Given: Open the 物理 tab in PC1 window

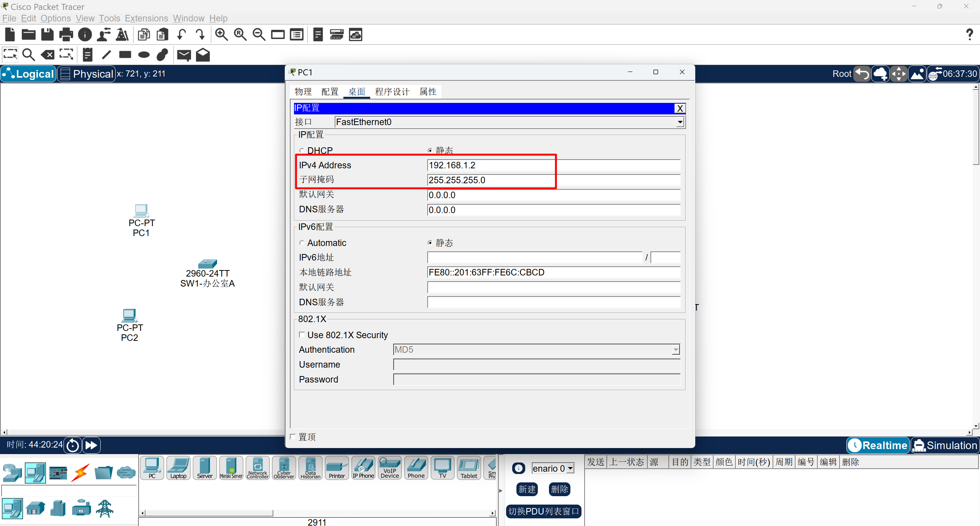Looking at the screenshot, I should pos(303,92).
